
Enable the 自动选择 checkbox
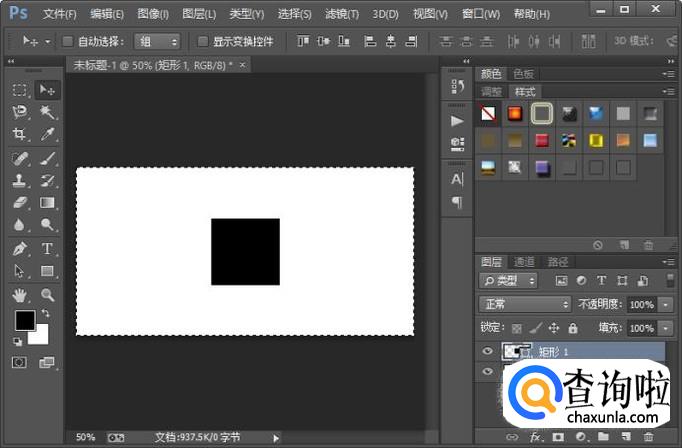(68, 42)
